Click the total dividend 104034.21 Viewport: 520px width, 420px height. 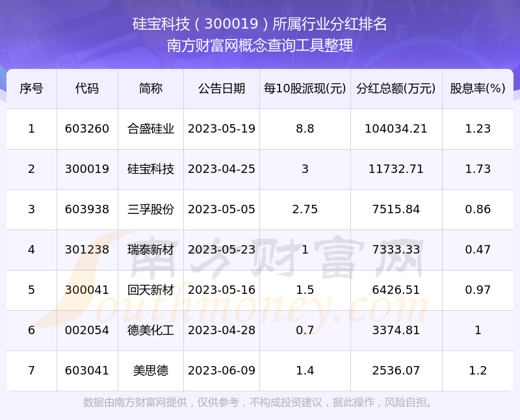pyautogui.click(x=396, y=129)
